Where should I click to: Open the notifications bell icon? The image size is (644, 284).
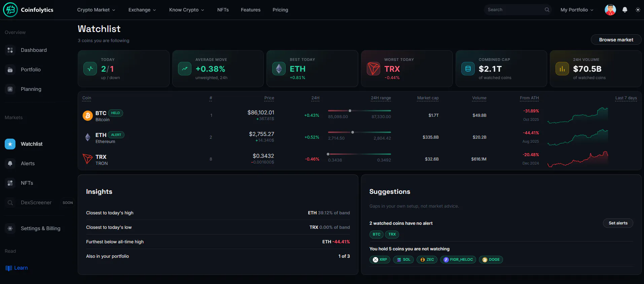[x=625, y=10]
